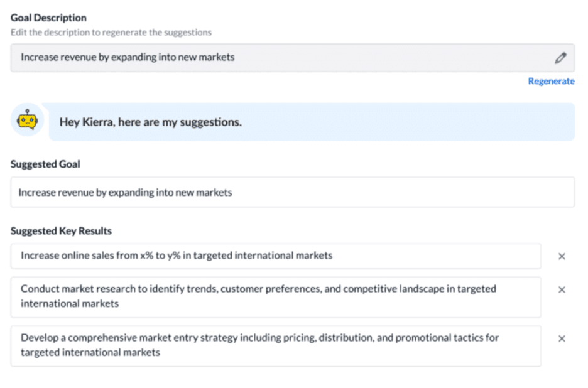Edit the 'Increase online sales from x% to y%' field
The height and width of the screenshot is (388, 588).
275,256
